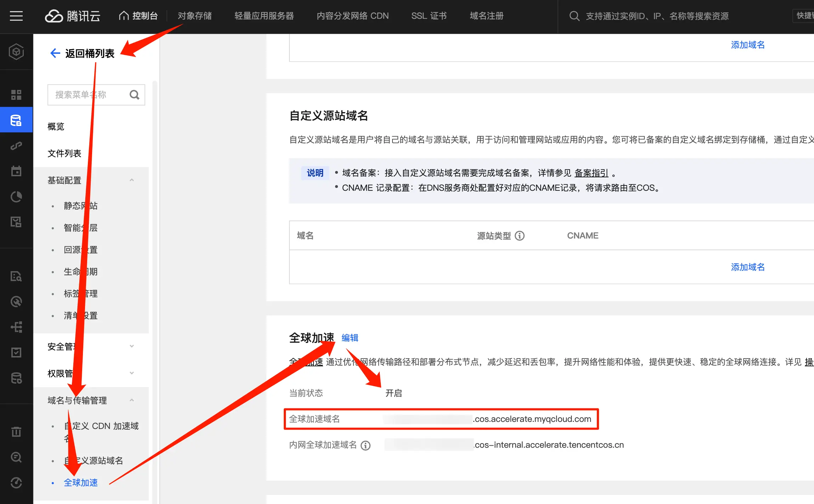Click the header search magnifier icon
The width and height of the screenshot is (814, 504).
pyautogui.click(x=574, y=16)
